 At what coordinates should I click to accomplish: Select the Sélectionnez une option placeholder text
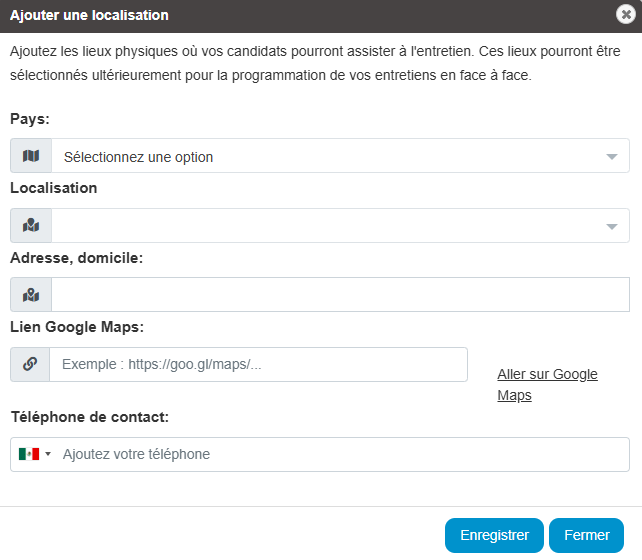click(138, 157)
